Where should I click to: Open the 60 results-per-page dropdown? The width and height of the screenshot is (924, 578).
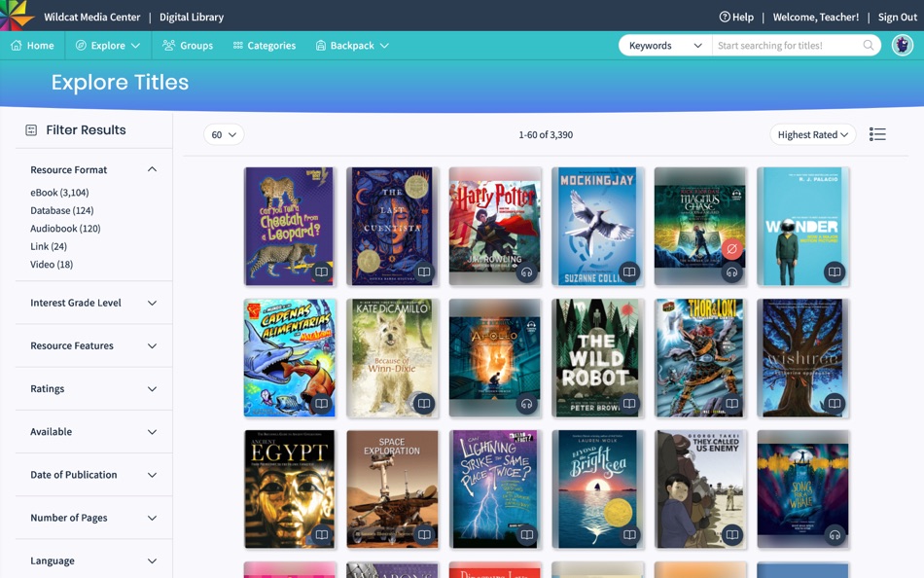(x=224, y=134)
